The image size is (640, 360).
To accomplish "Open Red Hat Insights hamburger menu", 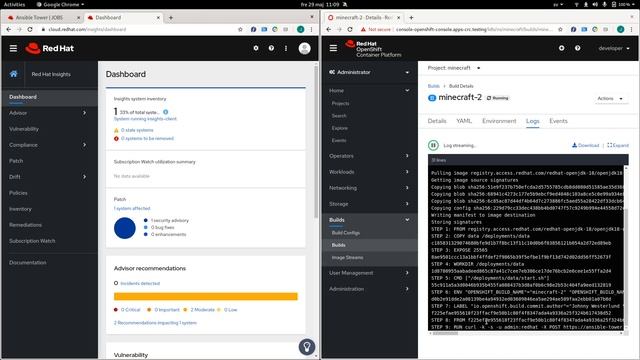I will (x=13, y=48).
